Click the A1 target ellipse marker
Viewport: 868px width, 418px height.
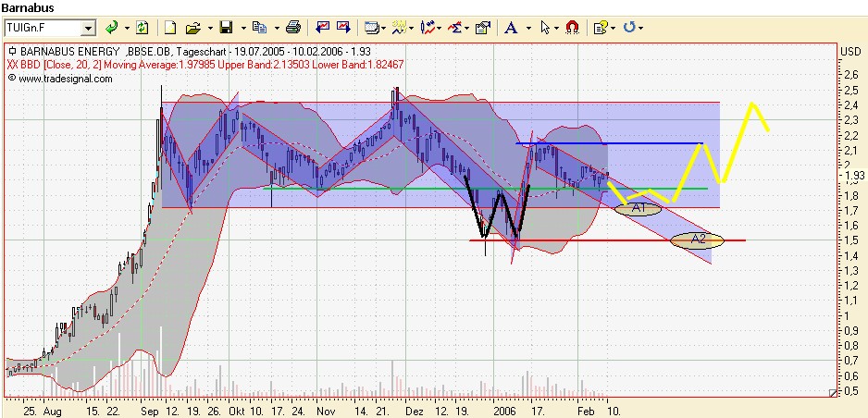(x=638, y=208)
